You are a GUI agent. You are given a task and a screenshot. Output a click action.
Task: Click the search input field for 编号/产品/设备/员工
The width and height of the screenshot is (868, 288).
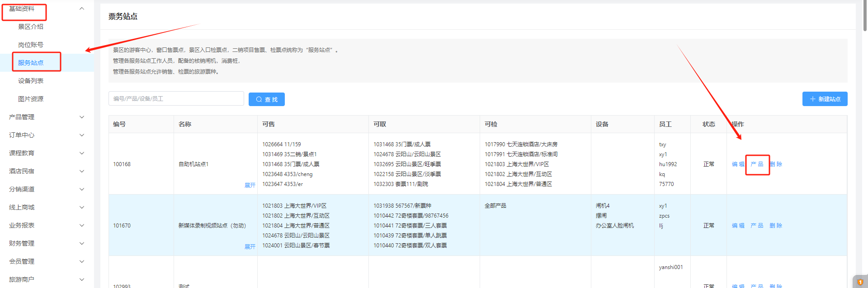[x=176, y=98]
